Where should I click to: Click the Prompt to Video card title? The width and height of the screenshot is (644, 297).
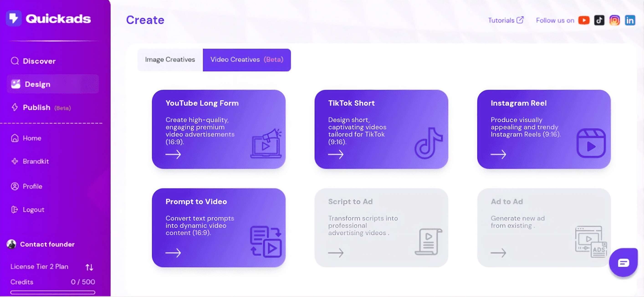pyautogui.click(x=196, y=202)
